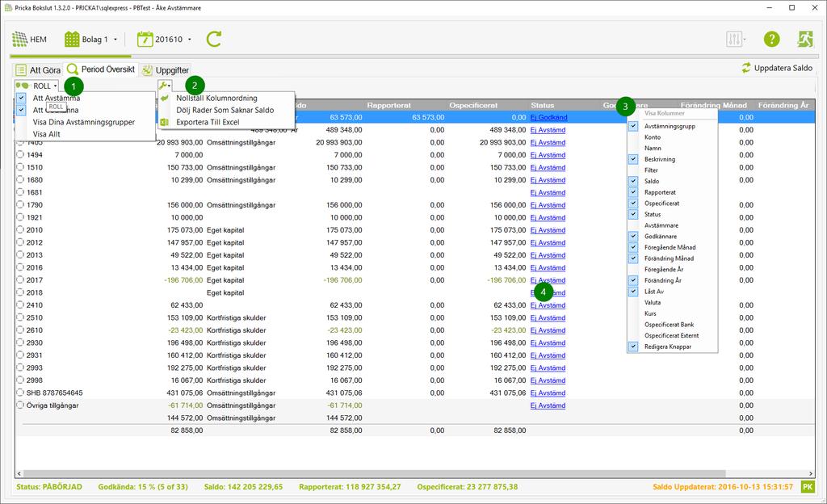Screen dimensions: 827x504
Task: Open the Ej Godkänd status link
Action: [x=548, y=118]
